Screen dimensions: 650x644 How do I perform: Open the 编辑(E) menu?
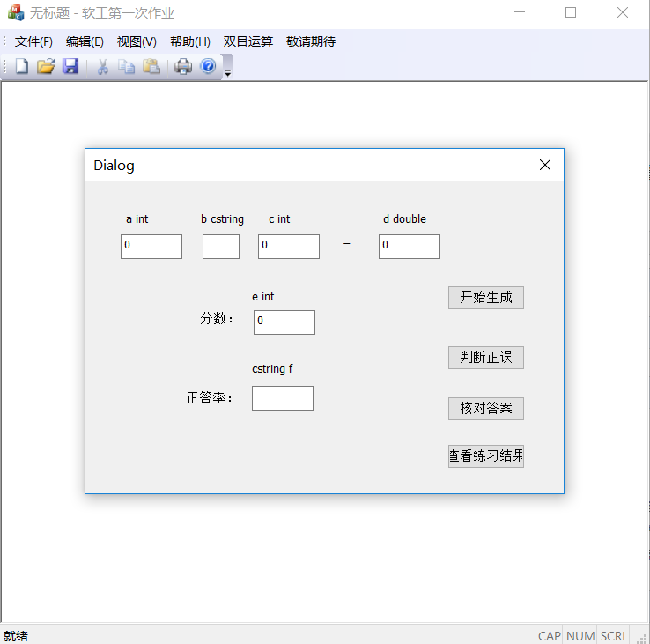tap(85, 41)
